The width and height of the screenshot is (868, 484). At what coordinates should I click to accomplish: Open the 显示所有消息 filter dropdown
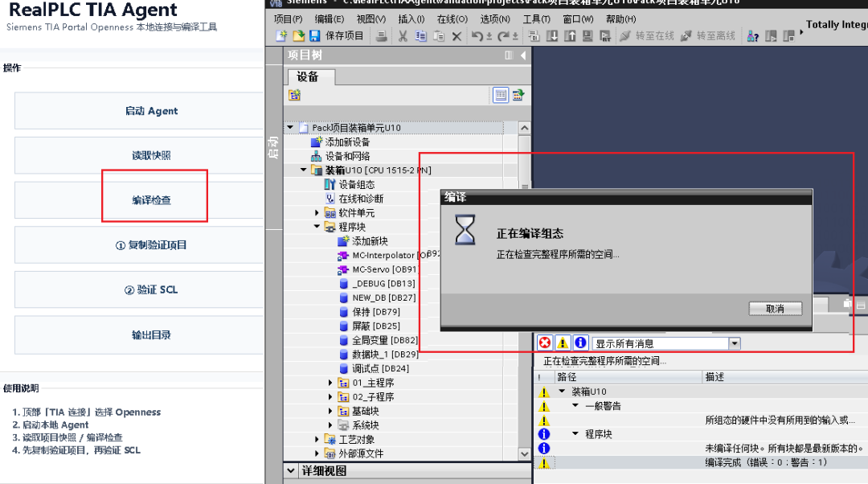click(x=735, y=343)
